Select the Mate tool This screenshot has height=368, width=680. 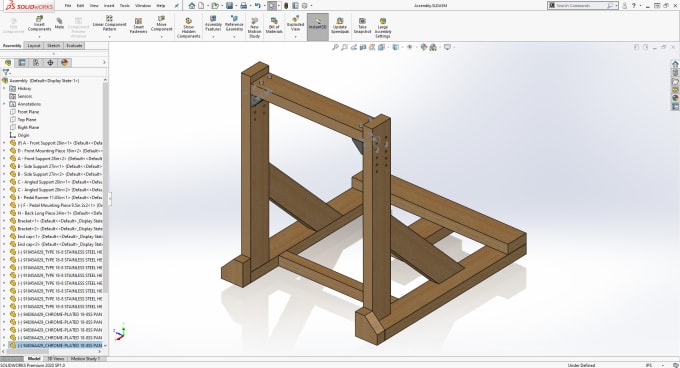tap(59, 24)
